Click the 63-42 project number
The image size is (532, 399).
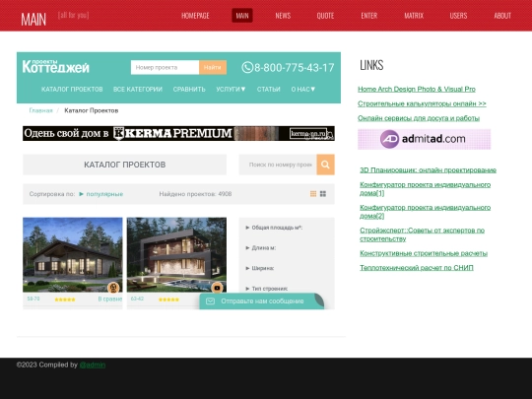click(137, 299)
